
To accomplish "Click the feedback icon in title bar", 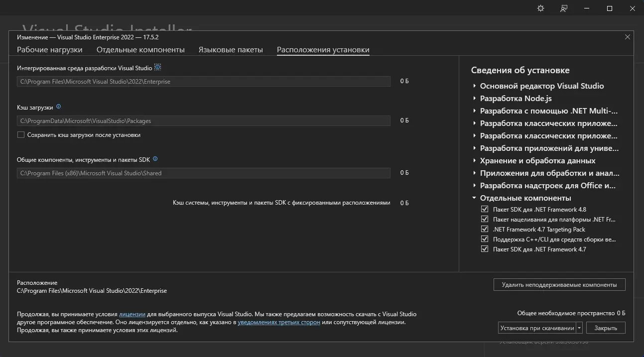I will (563, 8).
